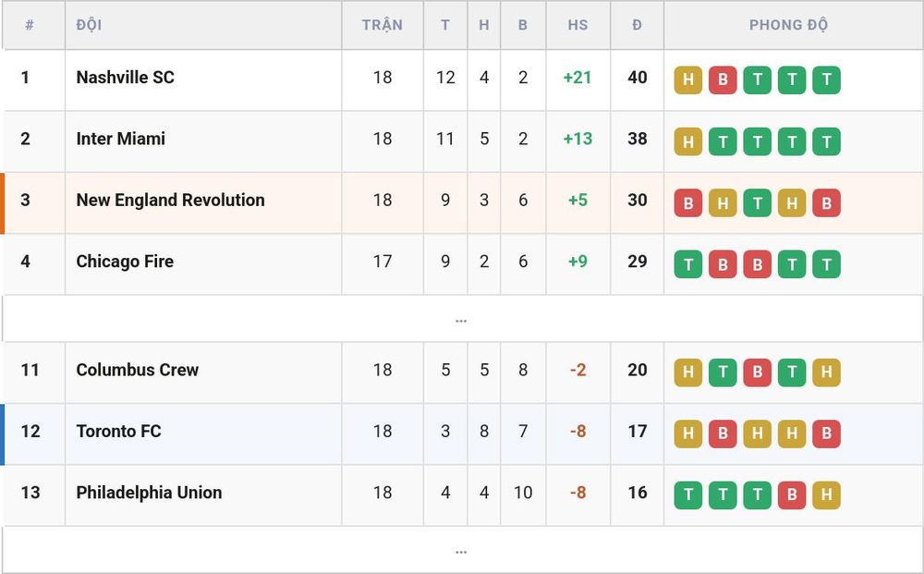Open the Inter Miami team link
This screenshot has width=924, height=574.
pyautogui.click(x=120, y=139)
